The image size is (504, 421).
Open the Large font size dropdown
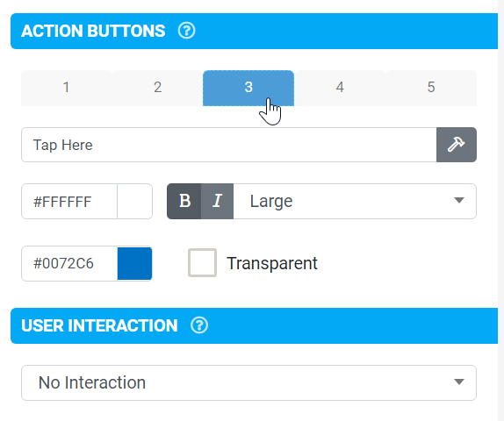[355, 202]
